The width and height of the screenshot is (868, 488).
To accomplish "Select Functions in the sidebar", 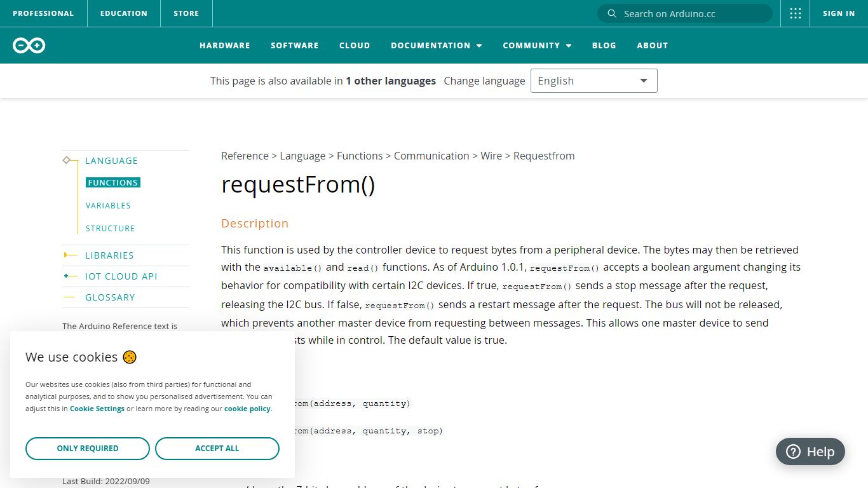I will (x=113, y=182).
